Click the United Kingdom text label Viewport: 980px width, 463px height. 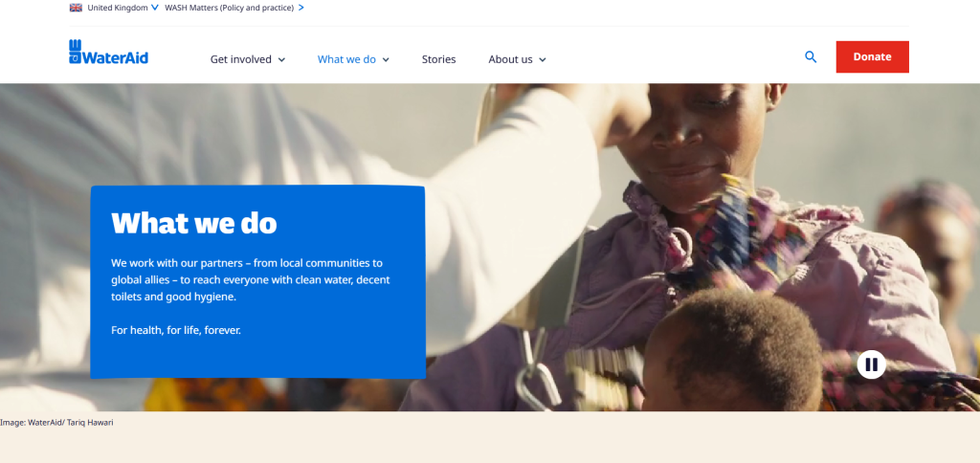tap(118, 8)
